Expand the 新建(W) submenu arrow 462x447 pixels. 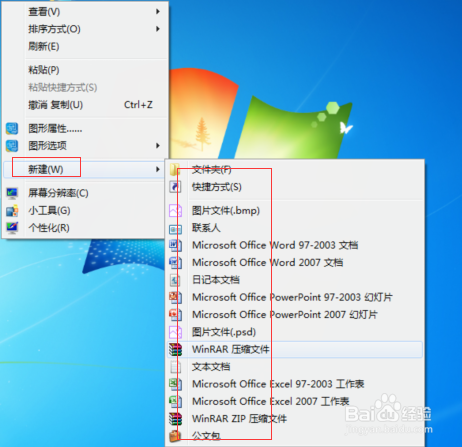[x=158, y=169]
